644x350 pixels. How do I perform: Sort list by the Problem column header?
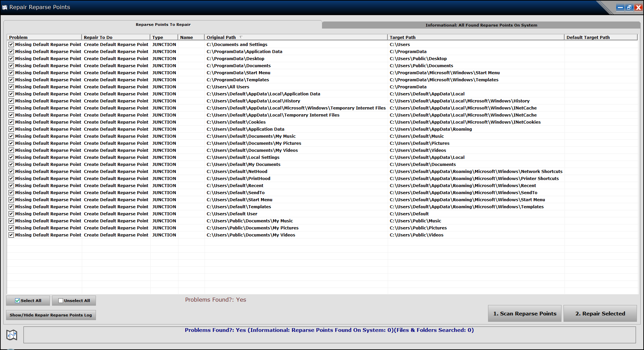(44, 37)
